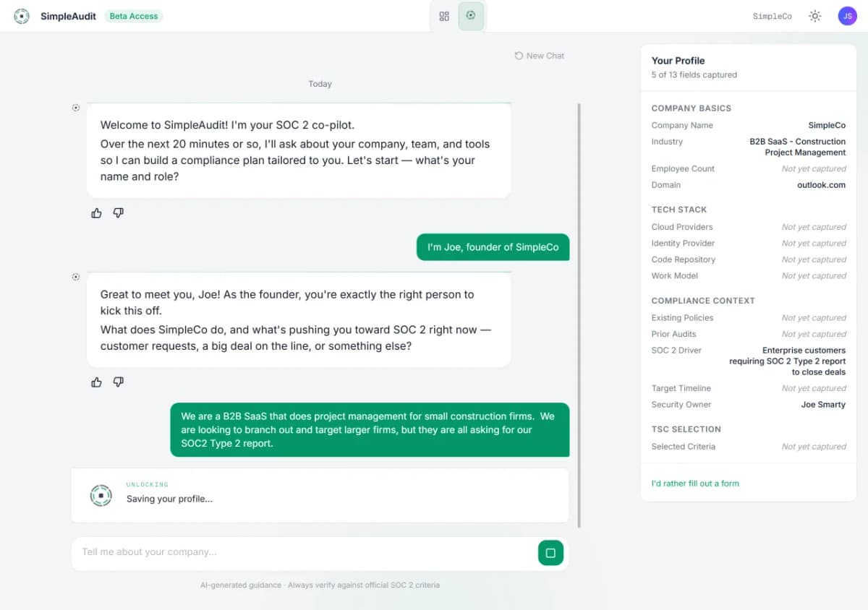Image resolution: width=868 pixels, height=610 pixels.
Task: Open the SimpleCo workspace selector
Action: (x=771, y=15)
